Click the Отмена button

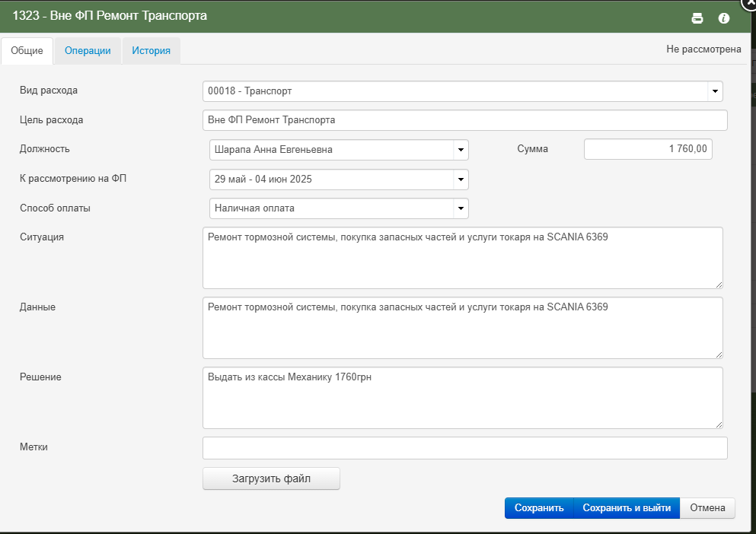click(x=707, y=508)
